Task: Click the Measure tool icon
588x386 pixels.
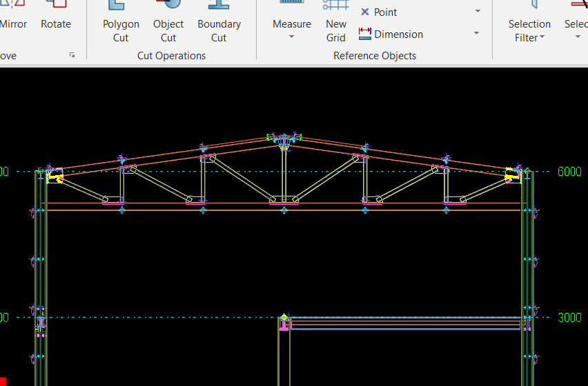Action: pyautogui.click(x=292, y=7)
